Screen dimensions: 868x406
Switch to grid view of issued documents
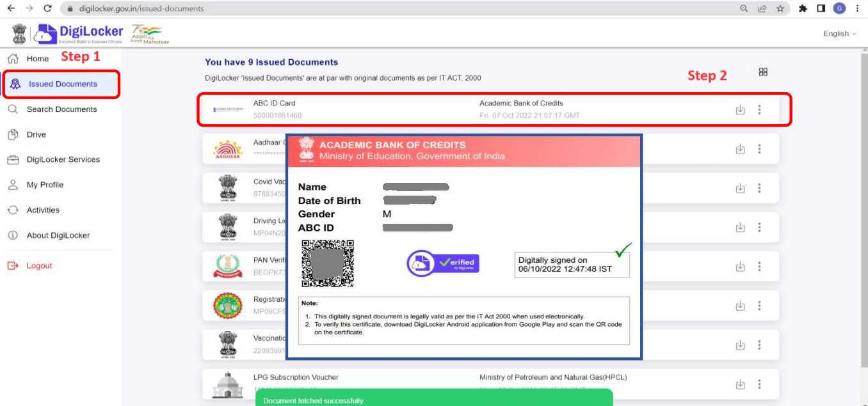[763, 72]
